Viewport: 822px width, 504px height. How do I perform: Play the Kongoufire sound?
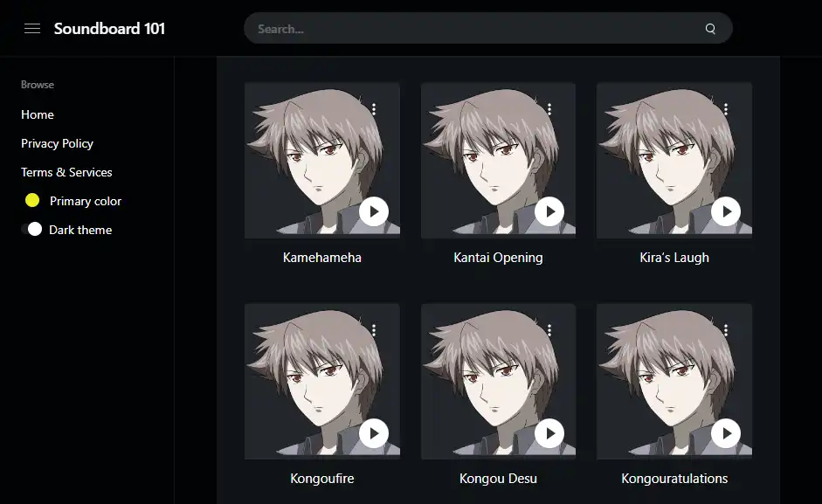coord(374,433)
